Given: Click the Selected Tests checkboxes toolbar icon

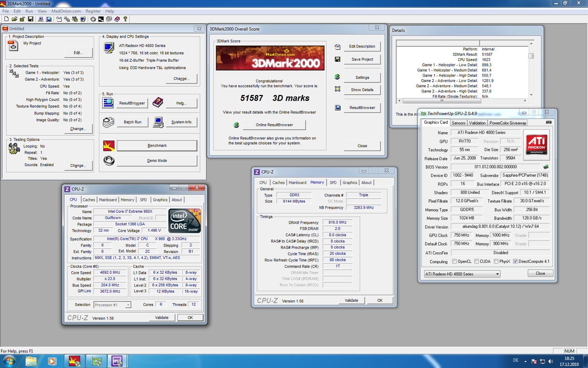Looking at the screenshot, I should coord(67,19).
